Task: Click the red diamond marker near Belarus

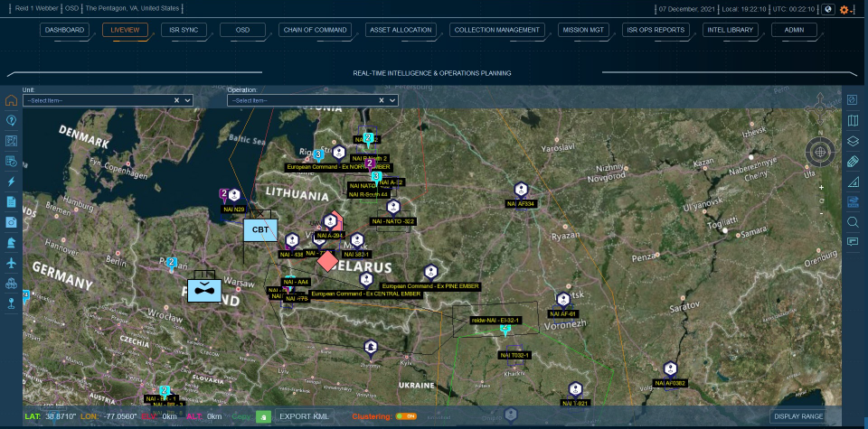Action: 327,261
